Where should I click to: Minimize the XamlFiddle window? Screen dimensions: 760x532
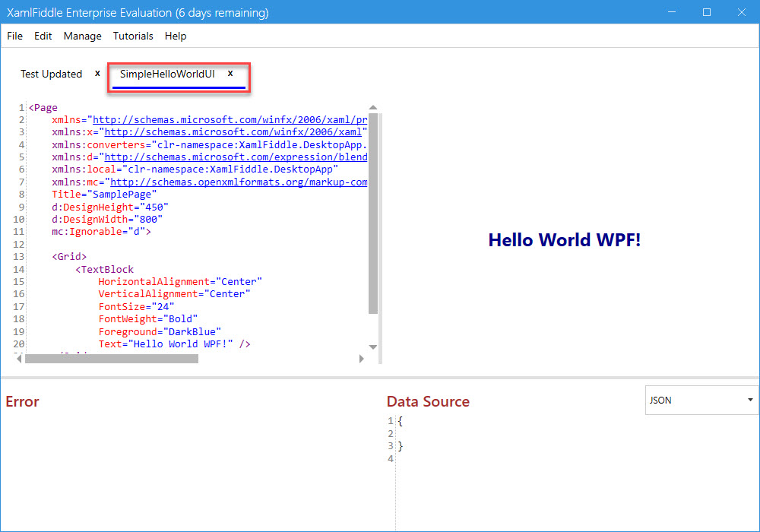[672, 12]
